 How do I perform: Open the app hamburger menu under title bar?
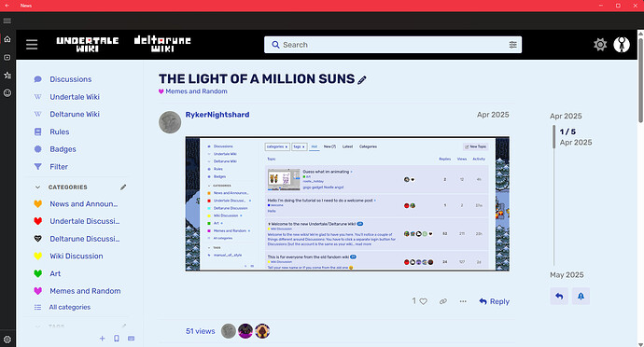[7, 21]
